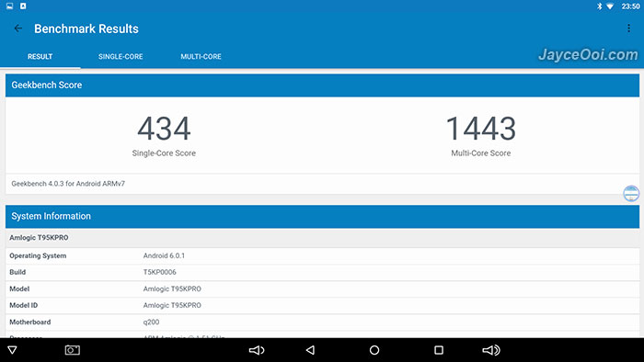
Task: Tap the Android home circle button
Action: [374, 350]
